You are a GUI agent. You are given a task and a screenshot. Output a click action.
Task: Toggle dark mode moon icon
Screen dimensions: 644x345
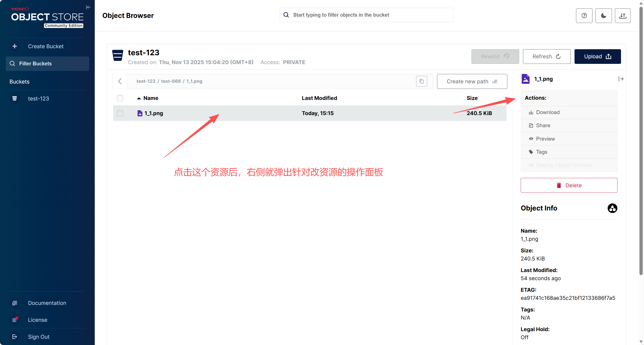pyautogui.click(x=603, y=16)
